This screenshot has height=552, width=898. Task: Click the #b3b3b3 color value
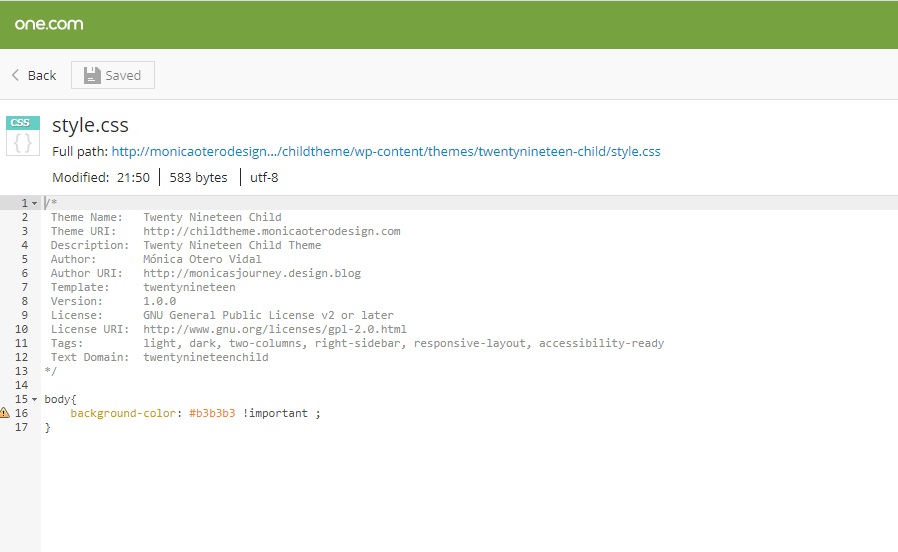212,413
